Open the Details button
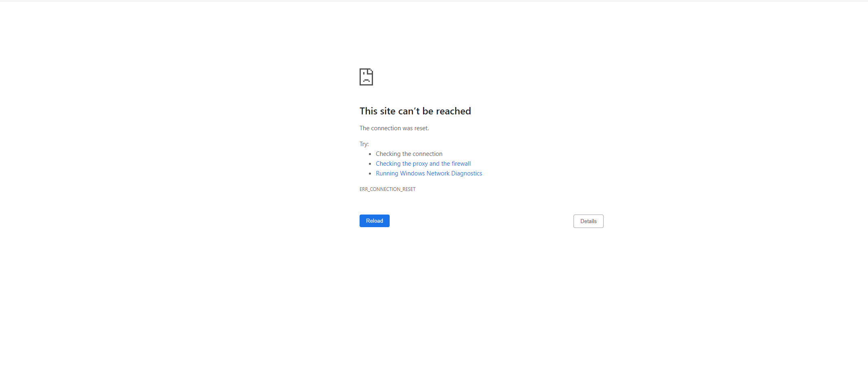 [x=588, y=221]
